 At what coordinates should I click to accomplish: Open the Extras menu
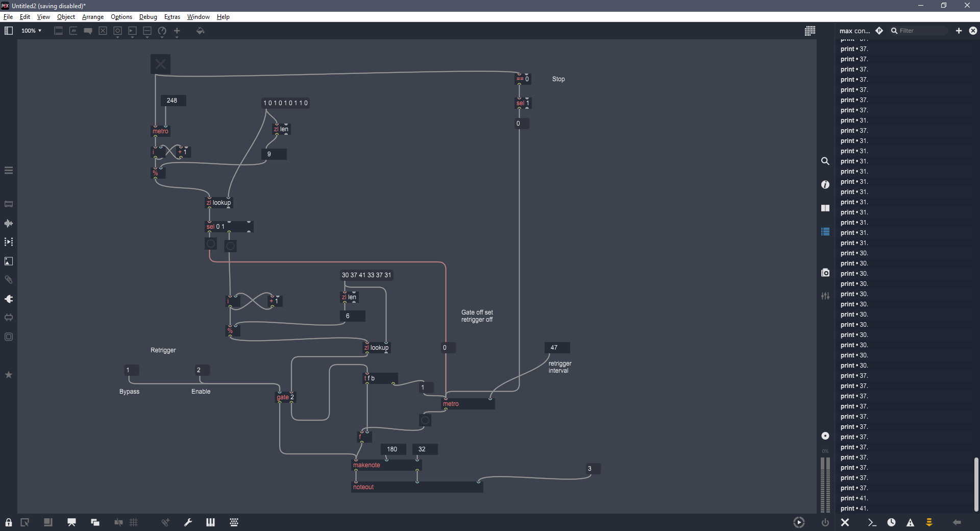tap(172, 17)
